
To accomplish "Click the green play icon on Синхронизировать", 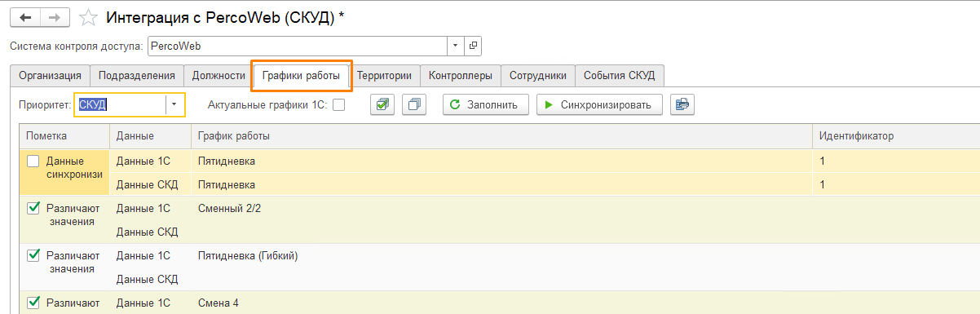I will (550, 105).
